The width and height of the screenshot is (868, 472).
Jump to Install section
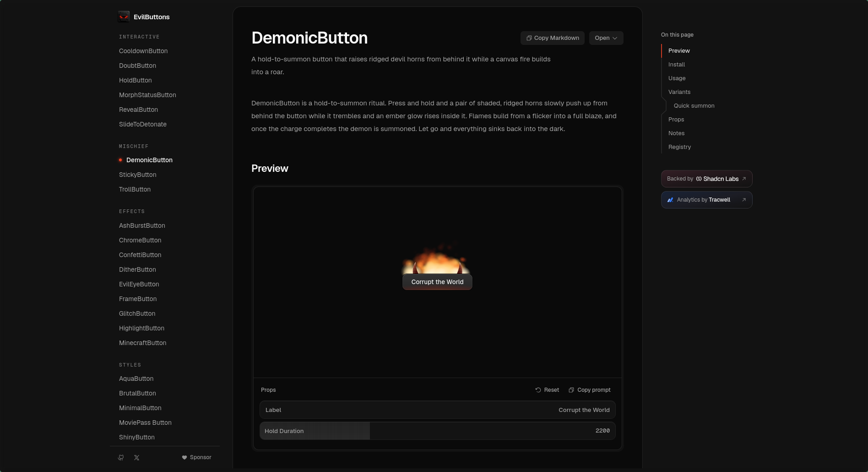676,65
